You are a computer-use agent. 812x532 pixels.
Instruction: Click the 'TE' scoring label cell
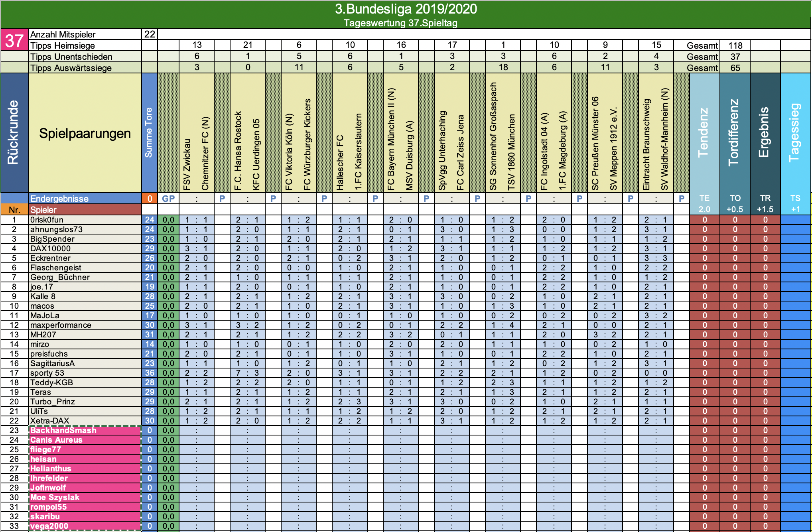704,198
